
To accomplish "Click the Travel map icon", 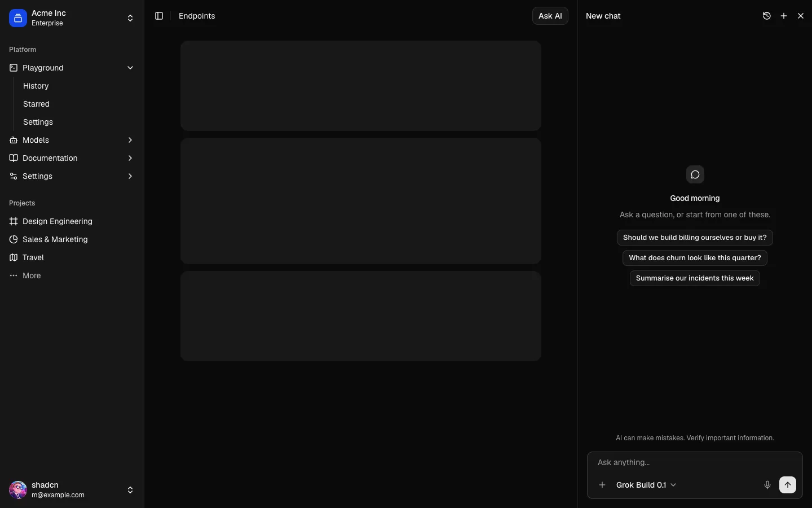I will point(14,257).
